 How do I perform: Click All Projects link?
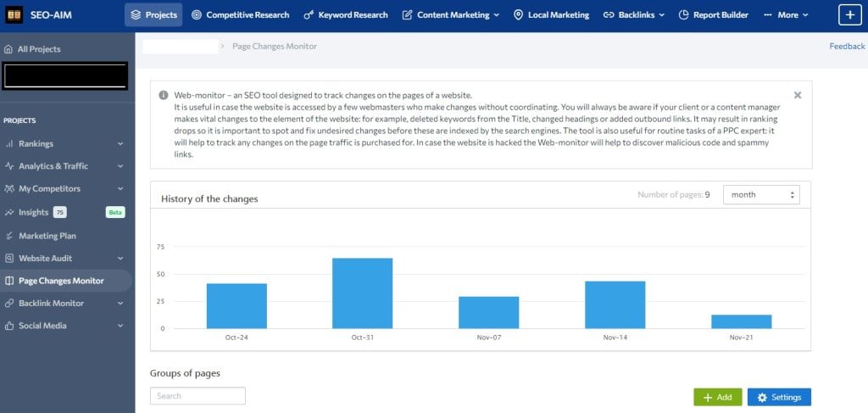pyautogui.click(x=39, y=49)
